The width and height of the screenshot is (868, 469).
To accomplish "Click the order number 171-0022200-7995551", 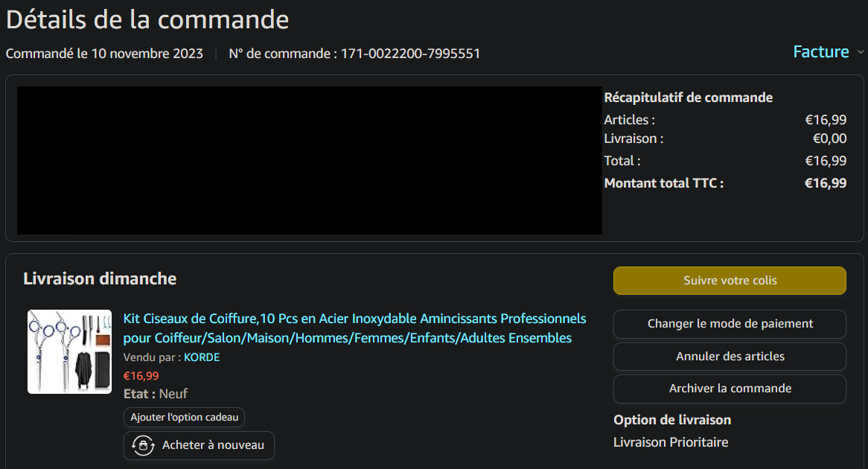I will point(410,54).
